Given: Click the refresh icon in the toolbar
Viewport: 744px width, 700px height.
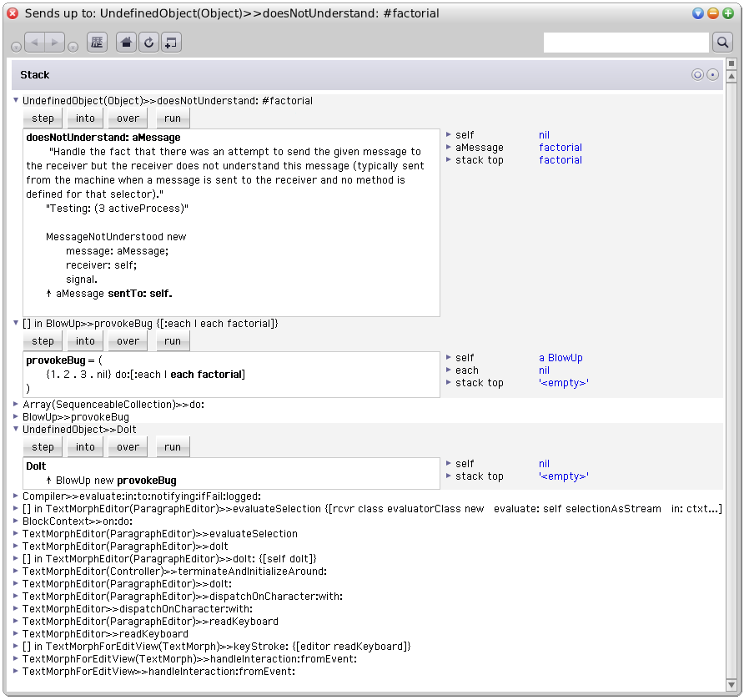Looking at the screenshot, I should click(x=148, y=43).
